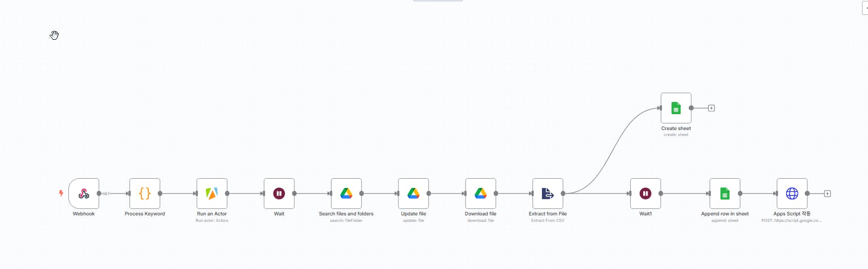Click the 'Wait1' node label
868x269 pixels.
(x=645, y=214)
